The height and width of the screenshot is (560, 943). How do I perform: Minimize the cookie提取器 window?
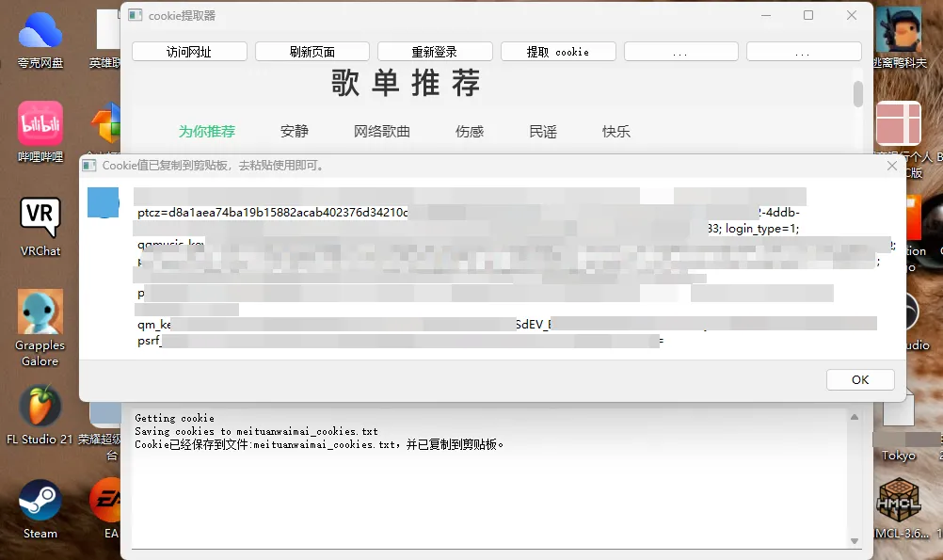(x=765, y=15)
